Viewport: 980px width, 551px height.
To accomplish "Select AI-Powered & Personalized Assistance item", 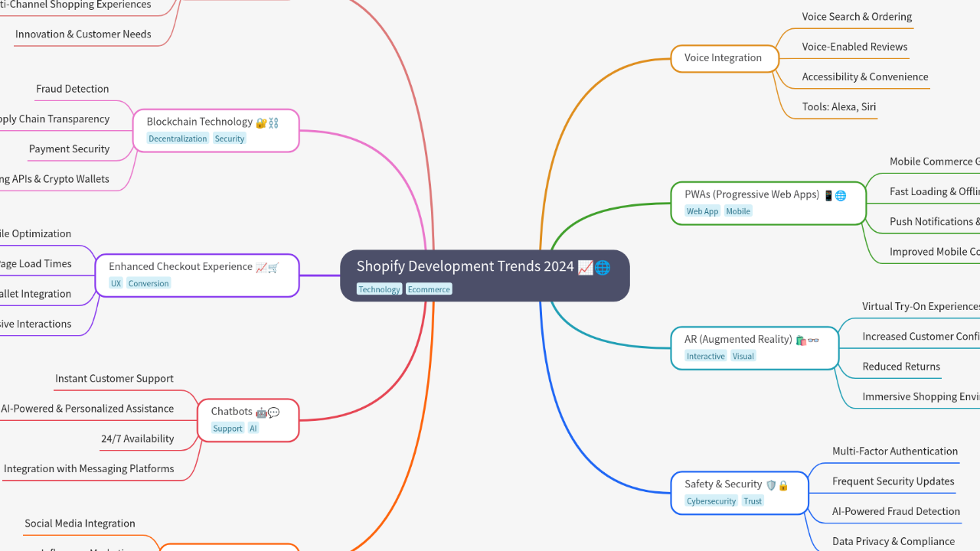I will pos(87,409).
